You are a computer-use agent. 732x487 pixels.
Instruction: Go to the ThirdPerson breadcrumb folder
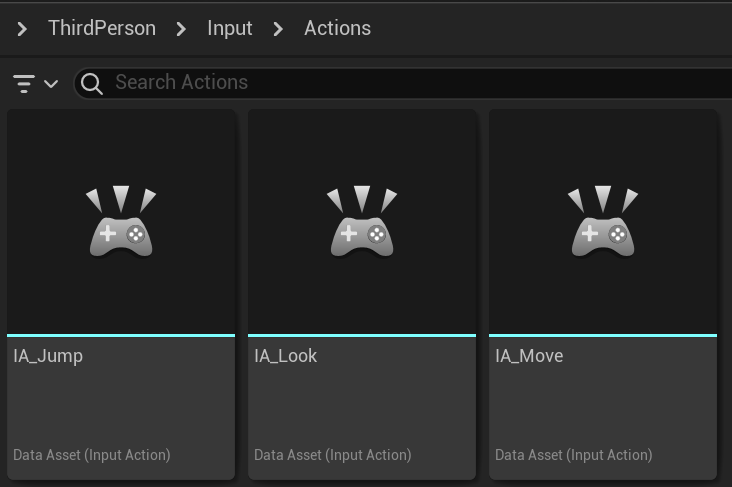102,28
